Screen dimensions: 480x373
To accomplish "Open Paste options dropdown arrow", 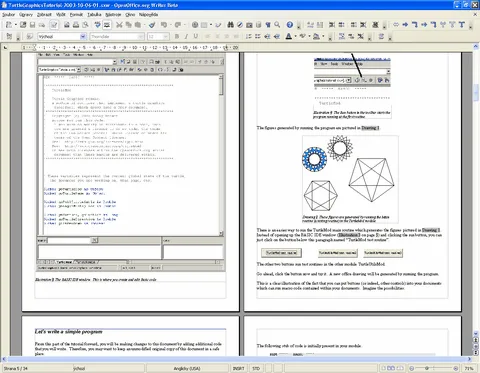I will (x=144, y=25).
